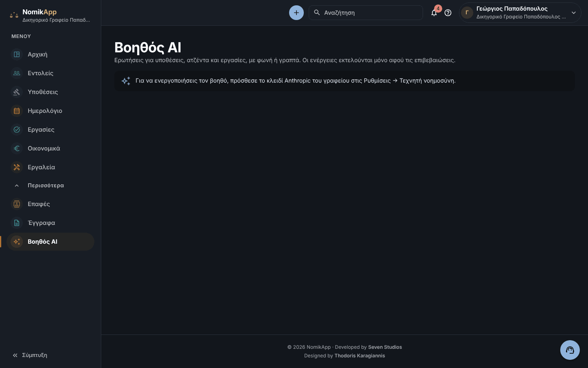Open Εργασίες menu item
The width and height of the screenshot is (588, 368).
(x=50, y=130)
